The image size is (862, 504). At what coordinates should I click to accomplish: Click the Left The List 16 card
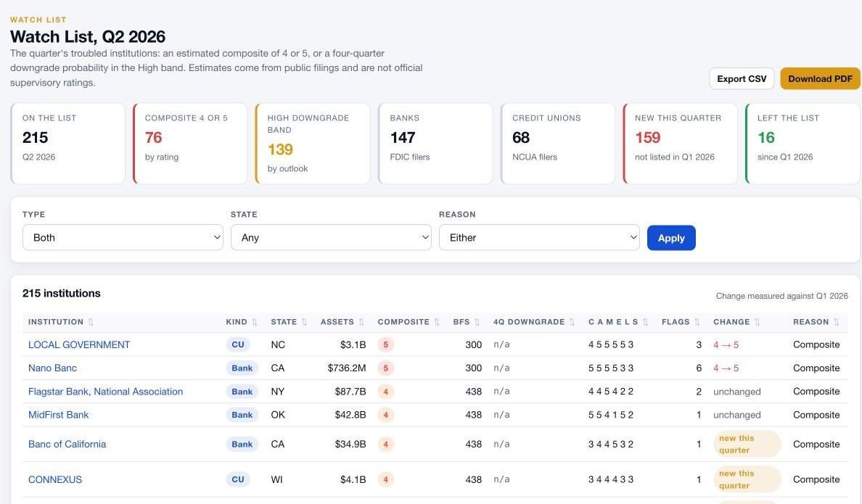click(803, 144)
